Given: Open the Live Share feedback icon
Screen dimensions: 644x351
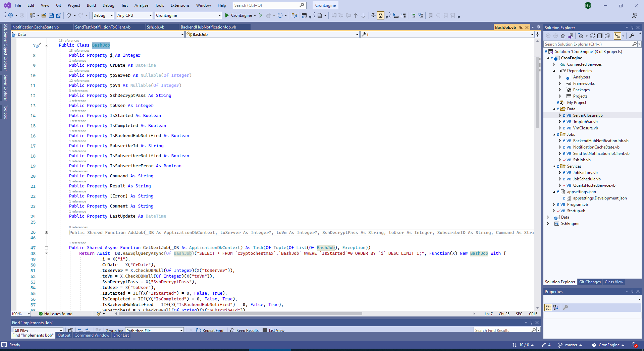Looking at the screenshot, I should coord(635,15).
